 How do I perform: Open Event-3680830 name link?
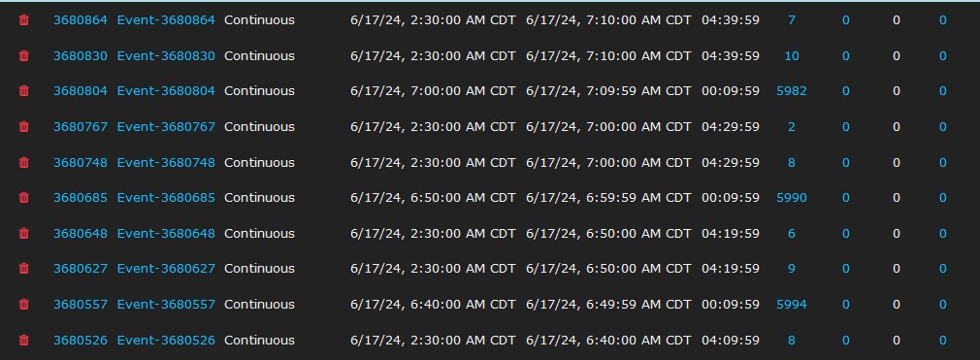click(166, 55)
